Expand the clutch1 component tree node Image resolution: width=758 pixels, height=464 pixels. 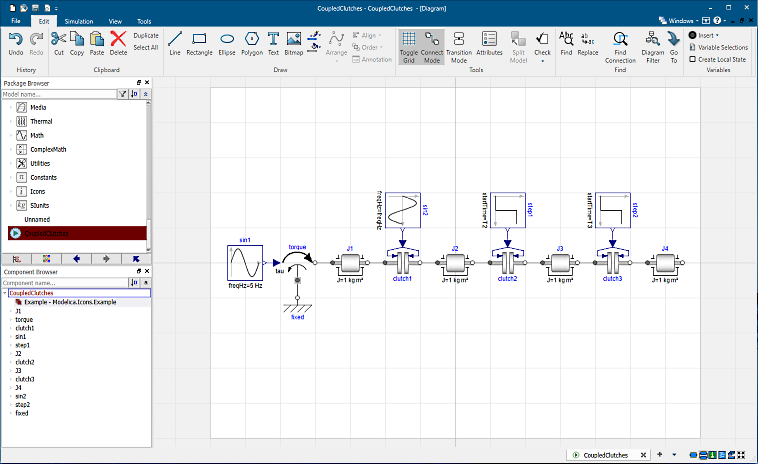tap(10, 328)
